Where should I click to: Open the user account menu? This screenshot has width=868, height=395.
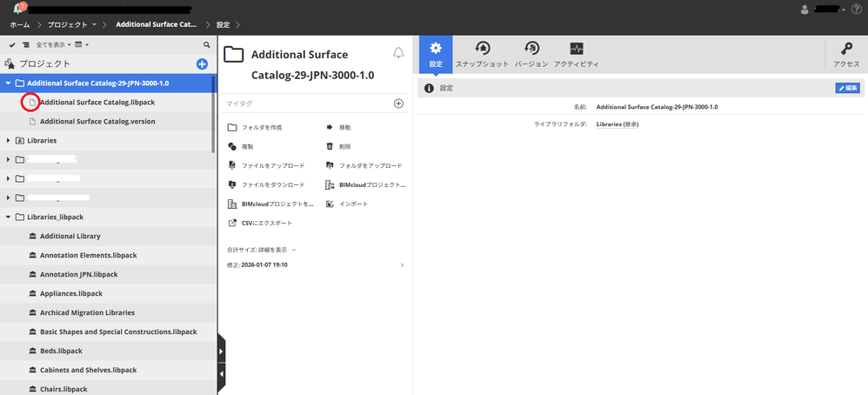(823, 10)
